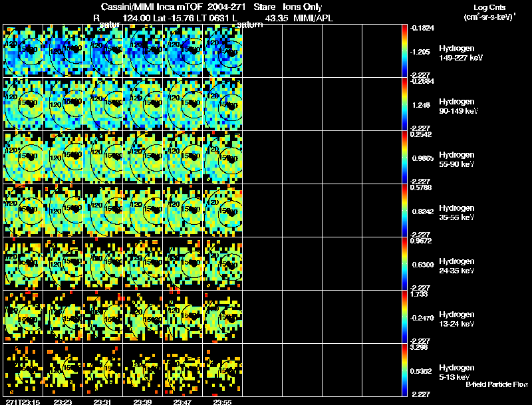This screenshot has height=405, width=532.
Task: Click the 'Hydrogen 35-55 keV' label
Action: (x=457, y=213)
